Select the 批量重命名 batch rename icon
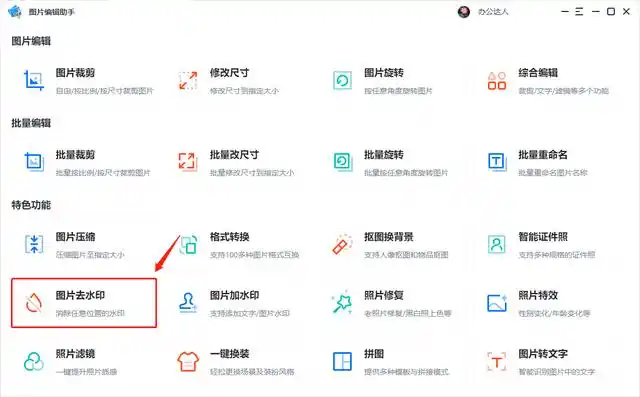Viewport: 640px width, 397px height. point(497,162)
